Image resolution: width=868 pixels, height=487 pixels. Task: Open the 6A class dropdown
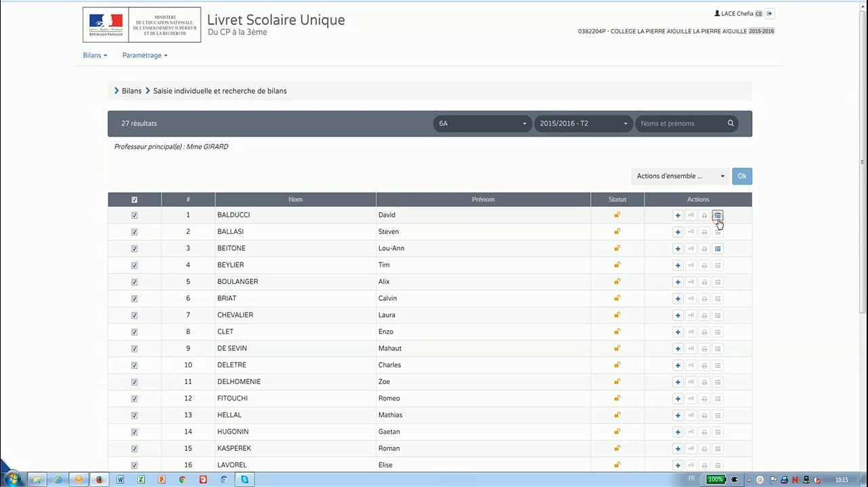(483, 123)
